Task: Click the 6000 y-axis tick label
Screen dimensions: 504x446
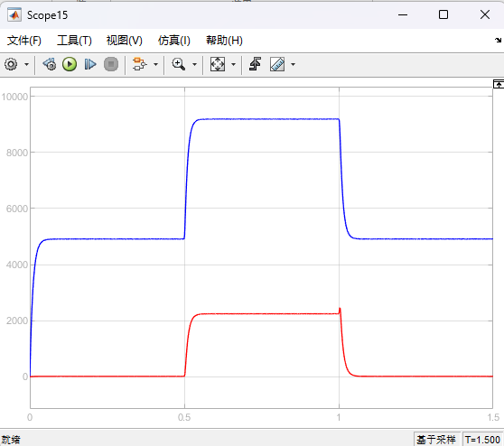Action: [17, 209]
